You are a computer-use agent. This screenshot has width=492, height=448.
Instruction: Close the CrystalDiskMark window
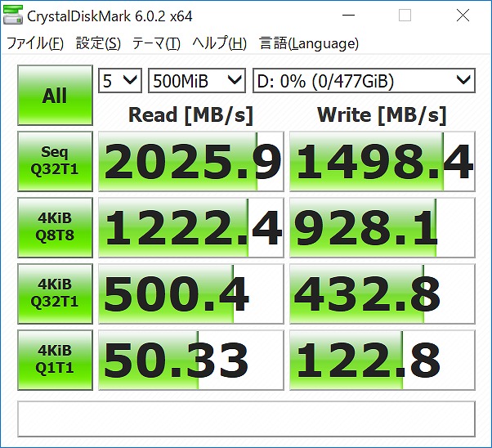(x=463, y=16)
